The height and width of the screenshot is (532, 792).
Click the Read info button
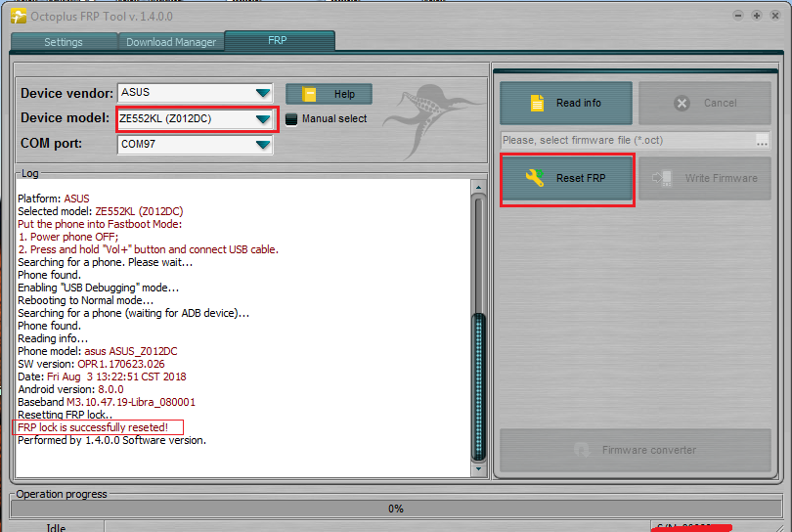click(566, 103)
